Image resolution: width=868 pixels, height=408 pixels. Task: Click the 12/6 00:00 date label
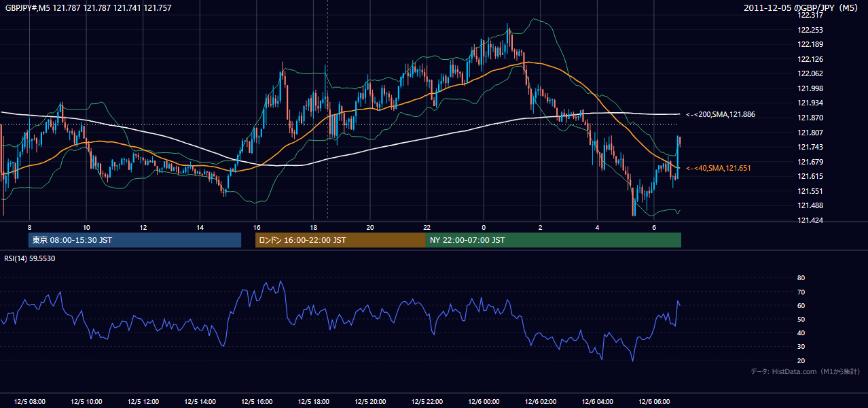pos(484,402)
